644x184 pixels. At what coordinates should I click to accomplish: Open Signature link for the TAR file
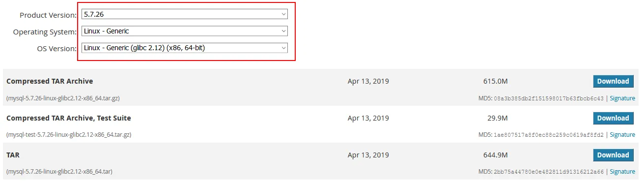[x=622, y=172]
